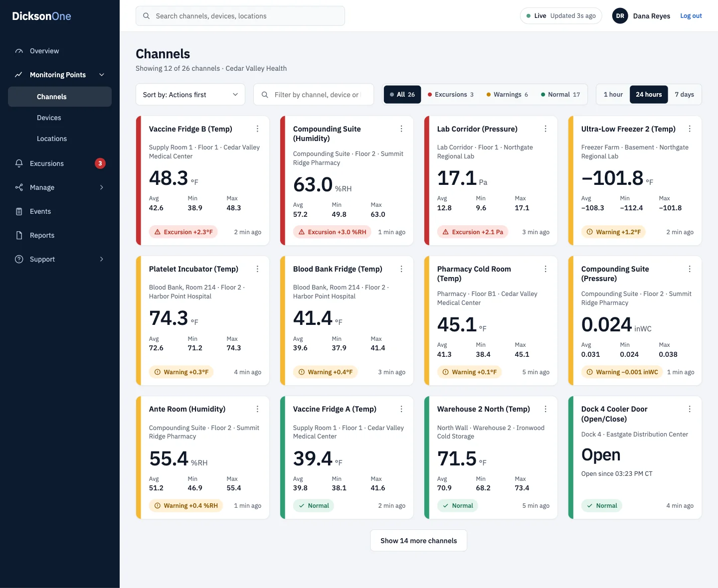Click the Filter by channel, device field
718x588 pixels.
point(314,95)
